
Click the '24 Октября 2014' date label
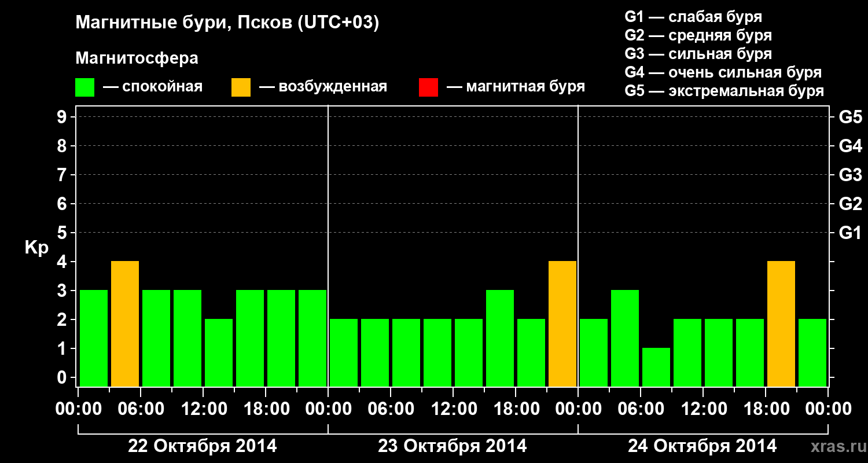tap(703, 446)
